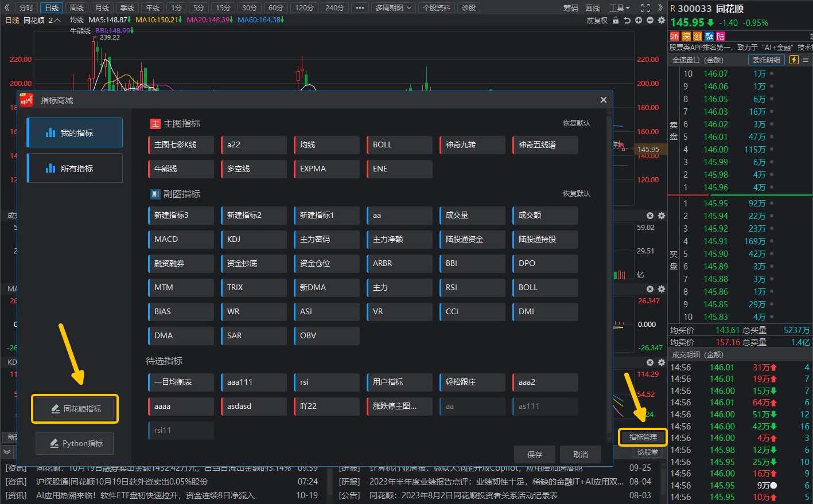The height and width of the screenshot is (504, 813).
Task: Open the fullscreen expand icon in top toolbar
Action: pos(645,7)
